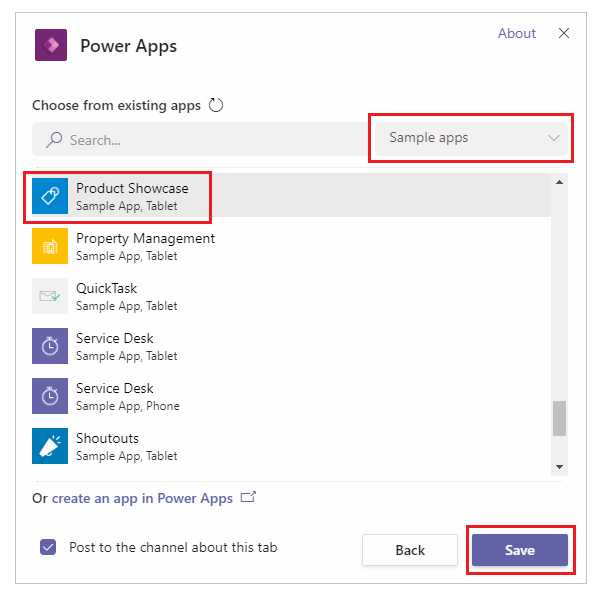The height and width of the screenshot is (594, 599).
Task: Click the Power Apps logo icon
Action: [51, 45]
